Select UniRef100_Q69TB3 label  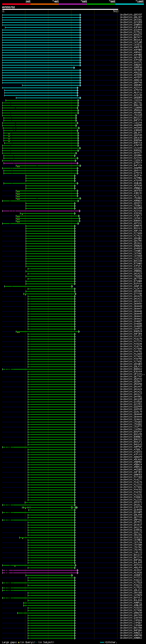(x=131, y=191)
